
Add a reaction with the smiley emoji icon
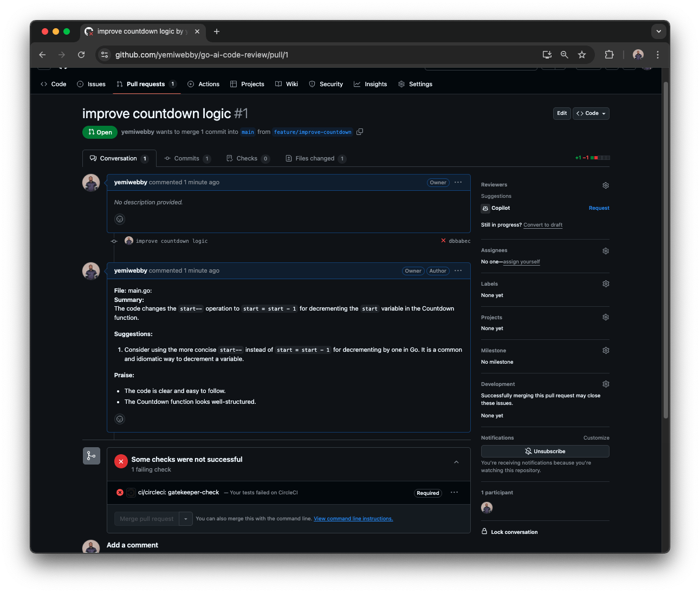click(120, 219)
